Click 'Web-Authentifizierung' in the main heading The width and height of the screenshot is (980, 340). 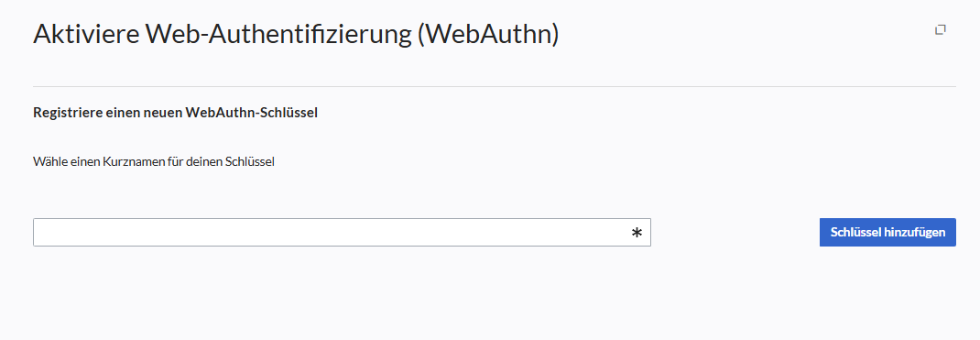click(x=279, y=34)
